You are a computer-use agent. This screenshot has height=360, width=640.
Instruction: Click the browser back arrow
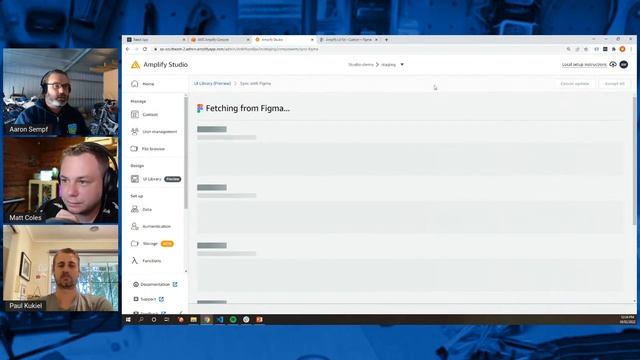[x=128, y=49]
